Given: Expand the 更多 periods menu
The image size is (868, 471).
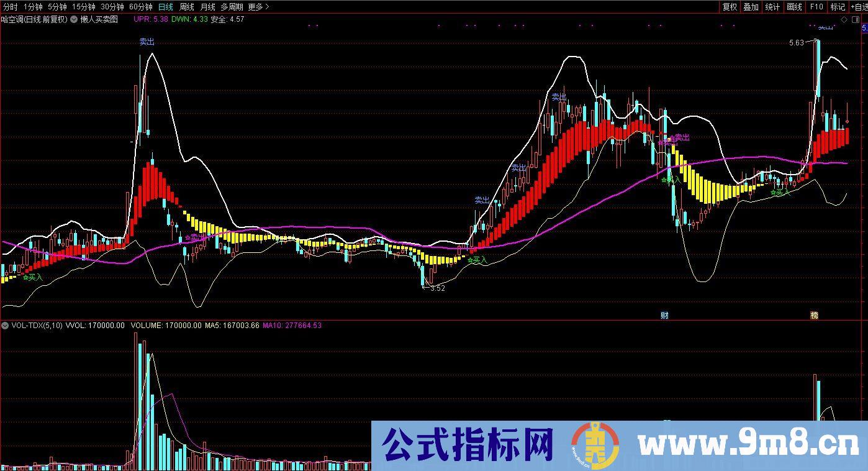Looking at the screenshot, I should pyautogui.click(x=258, y=7).
